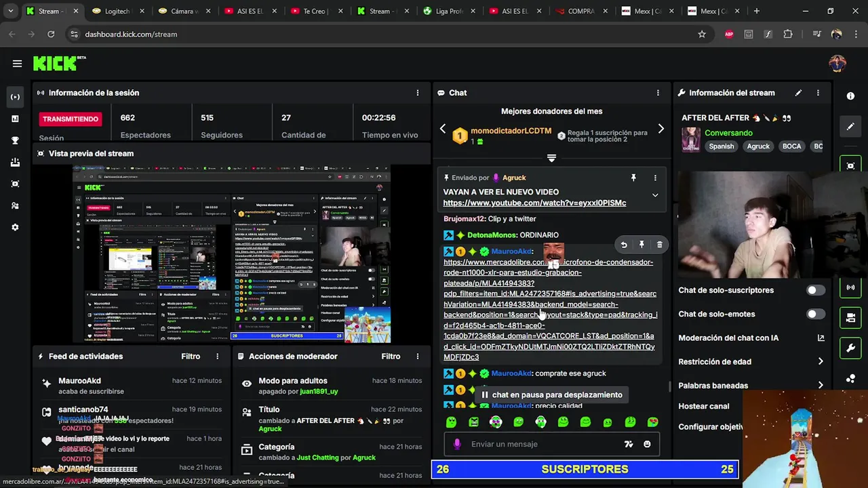Reload the page in the browser
The height and width of the screenshot is (488, 868).
pos(51,34)
